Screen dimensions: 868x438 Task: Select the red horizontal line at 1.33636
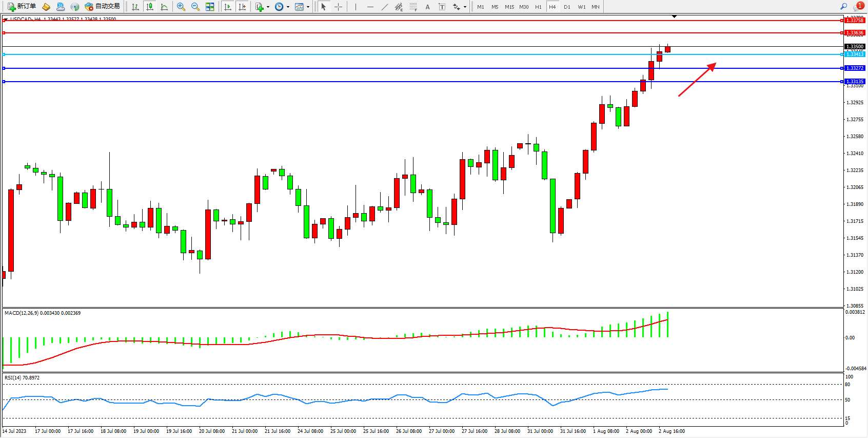(x=410, y=33)
